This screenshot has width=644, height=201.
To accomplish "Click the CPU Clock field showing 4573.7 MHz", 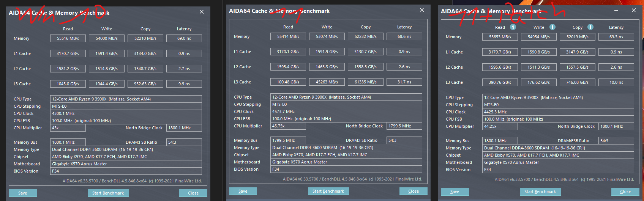I will click(x=346, y=111).
